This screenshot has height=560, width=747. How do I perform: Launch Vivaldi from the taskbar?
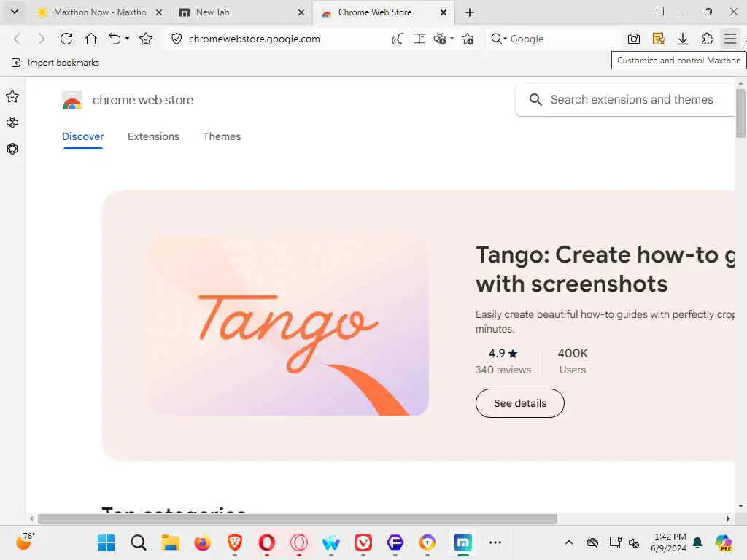click(x=363, y=542)
